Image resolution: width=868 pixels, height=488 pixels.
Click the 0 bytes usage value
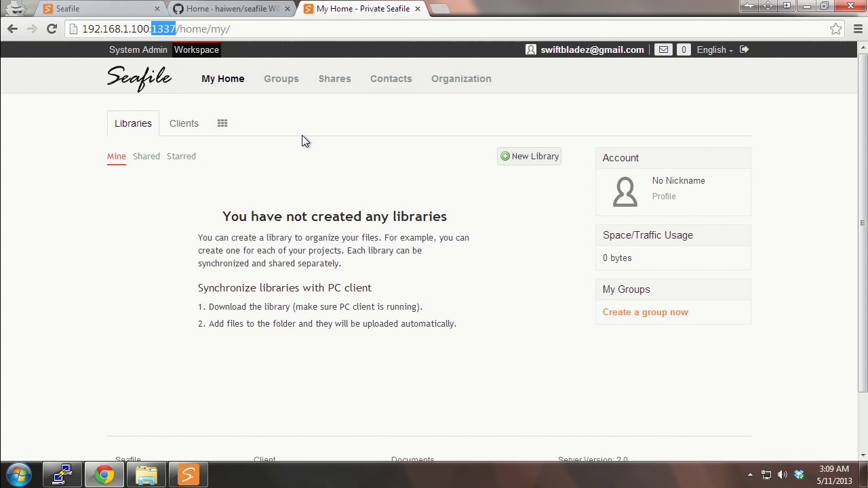pyautogui.click(x=617, y=258)
